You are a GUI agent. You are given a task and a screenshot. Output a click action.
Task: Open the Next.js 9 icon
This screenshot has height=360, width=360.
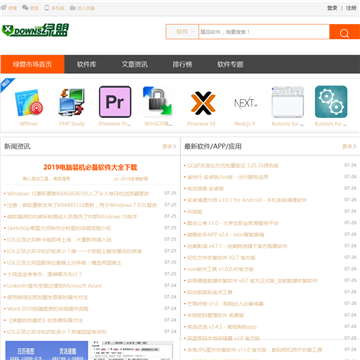245,103
